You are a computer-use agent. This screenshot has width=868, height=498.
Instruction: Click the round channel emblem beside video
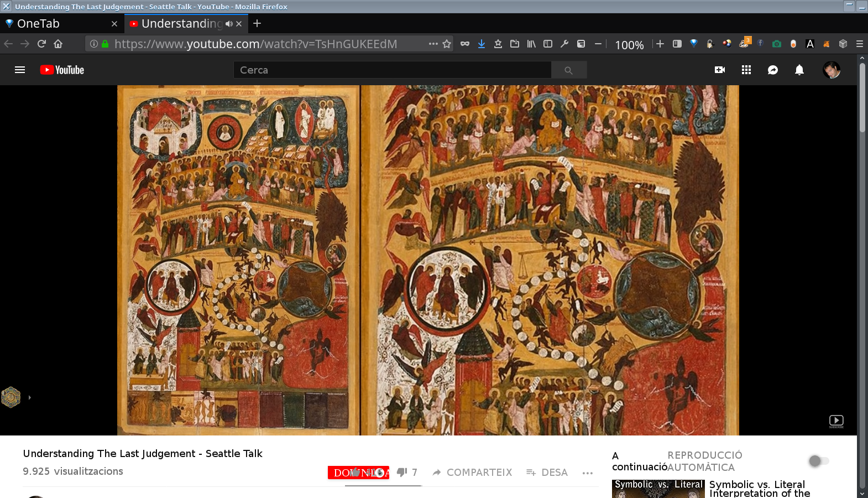pyautogui.click(x=11, y=397)
